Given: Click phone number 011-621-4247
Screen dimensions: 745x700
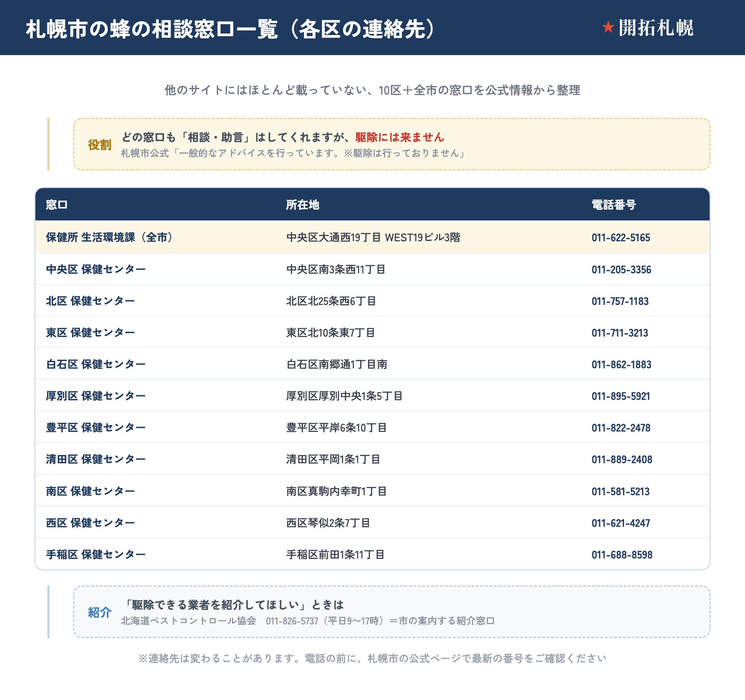Looking at the screenshot, I should tap(621, 523).
